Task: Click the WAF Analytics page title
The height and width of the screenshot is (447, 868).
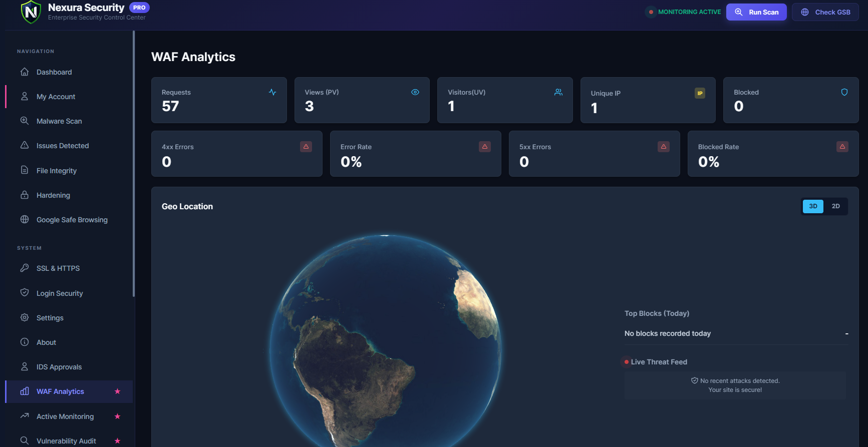Action: (x=193, y=57)
